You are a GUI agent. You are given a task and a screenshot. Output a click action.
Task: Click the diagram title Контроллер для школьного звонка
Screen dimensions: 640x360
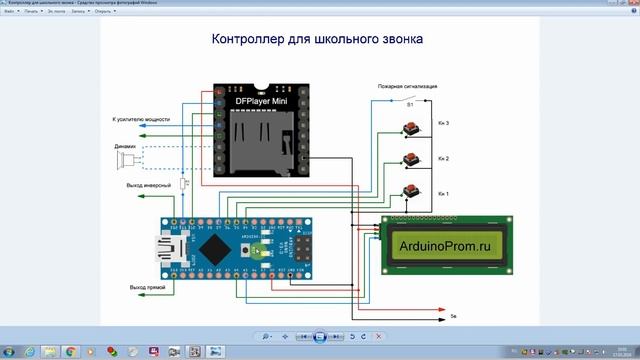tap(317, 39)
